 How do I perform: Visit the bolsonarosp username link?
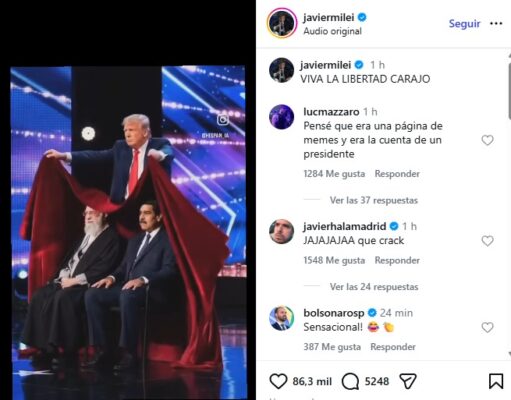click(x=334, y=313)
